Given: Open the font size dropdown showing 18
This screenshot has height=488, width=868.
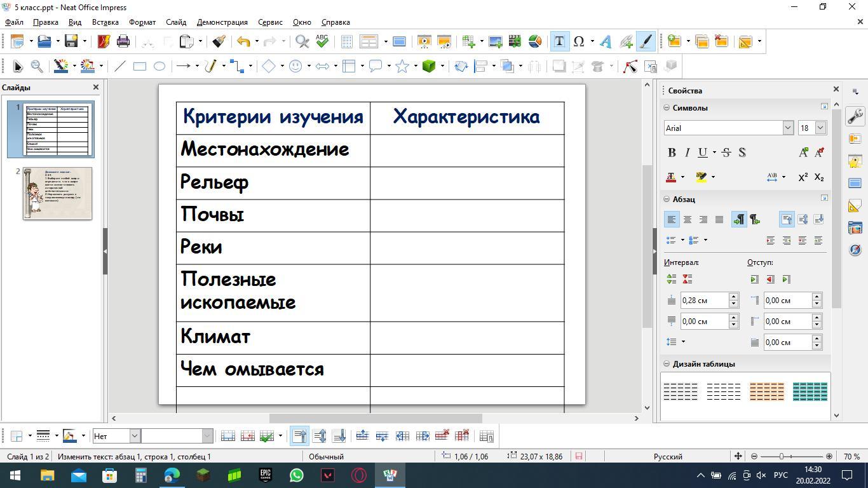Looking at the screenshot, I should (820, 128).
